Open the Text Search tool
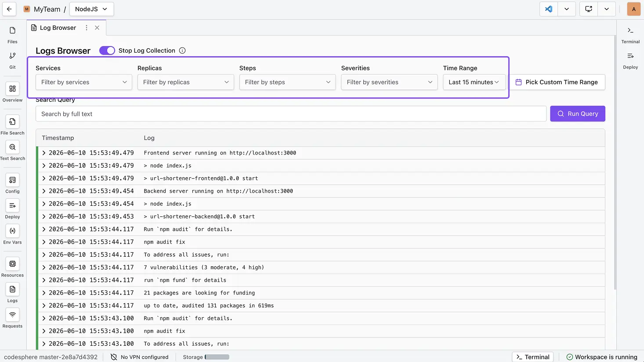The width and height of the screenshot is (644, 362). [12, 151]
